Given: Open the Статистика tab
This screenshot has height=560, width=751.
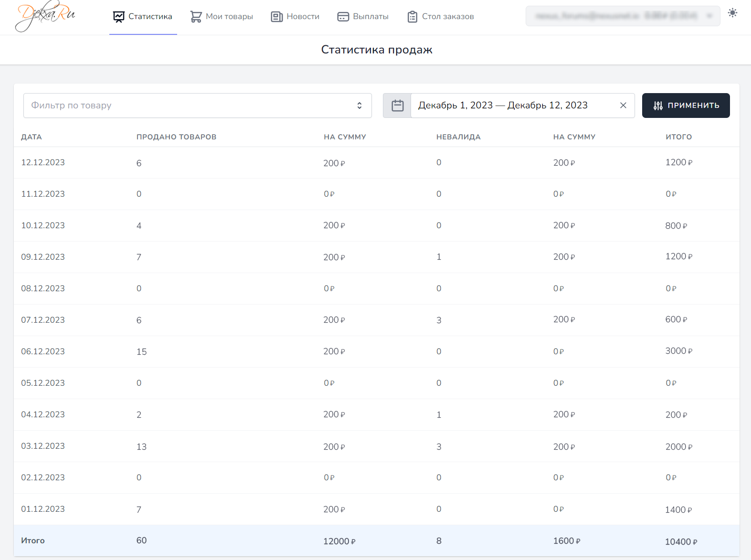Looking at the screenshot, I should [143, 17].
